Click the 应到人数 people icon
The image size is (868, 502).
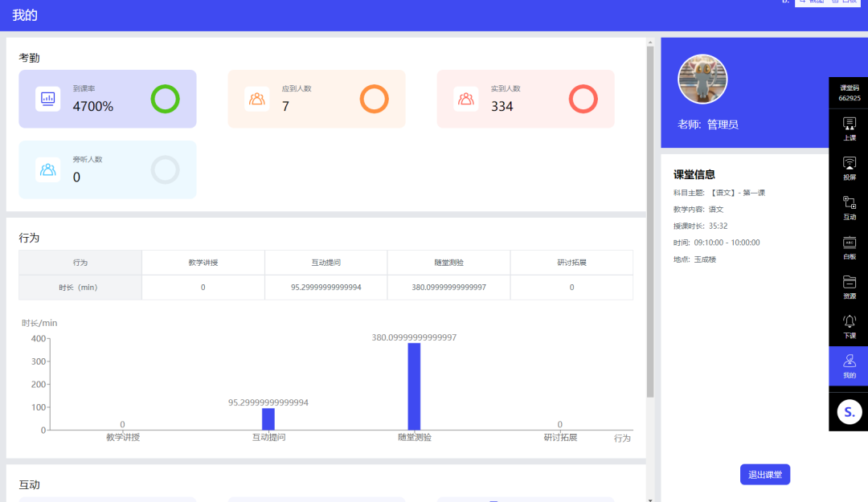point(257,99)
